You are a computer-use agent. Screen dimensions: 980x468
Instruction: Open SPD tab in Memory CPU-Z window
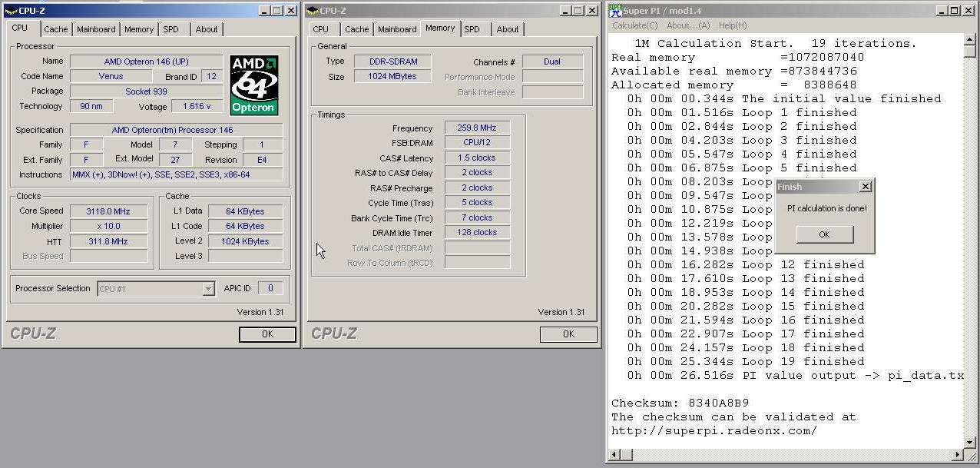click(x=472, y=29)
